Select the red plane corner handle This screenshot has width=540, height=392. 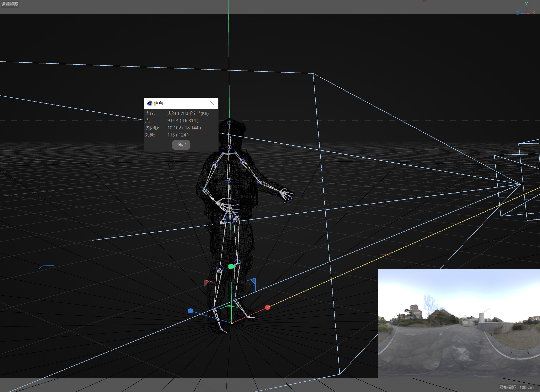pyautogui.click(x=206, y=283)
